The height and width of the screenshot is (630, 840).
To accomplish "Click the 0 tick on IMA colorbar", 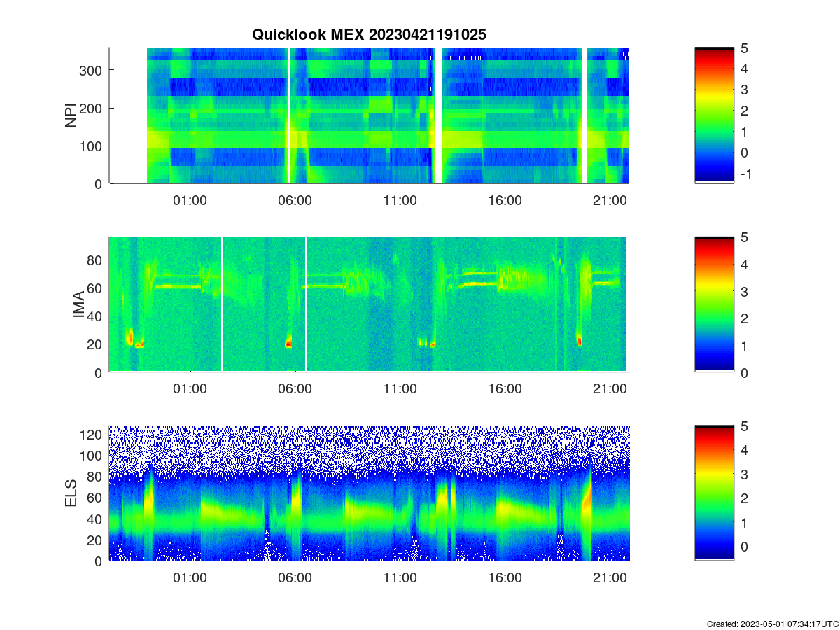I will point(744,372).
